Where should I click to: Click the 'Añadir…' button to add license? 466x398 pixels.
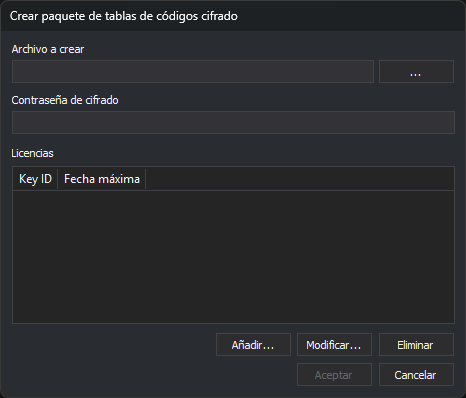[253, 345]
